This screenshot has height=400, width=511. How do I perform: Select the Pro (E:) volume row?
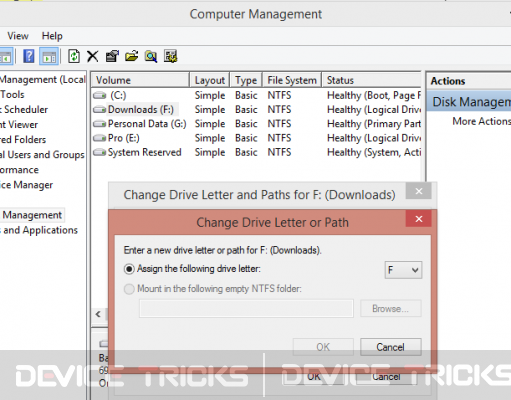point(257,138)
